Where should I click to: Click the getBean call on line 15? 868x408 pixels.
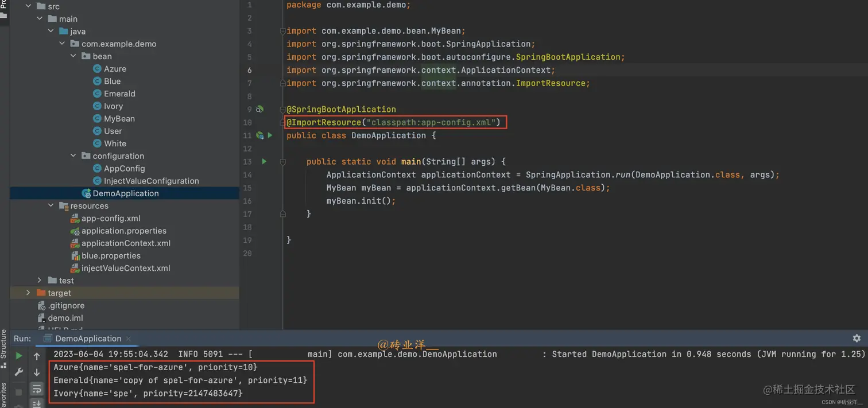pyautogui.click(x=507, y=188)
